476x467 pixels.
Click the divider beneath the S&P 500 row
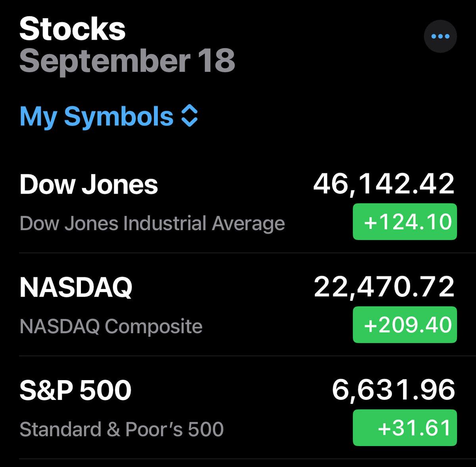(246, 459)
